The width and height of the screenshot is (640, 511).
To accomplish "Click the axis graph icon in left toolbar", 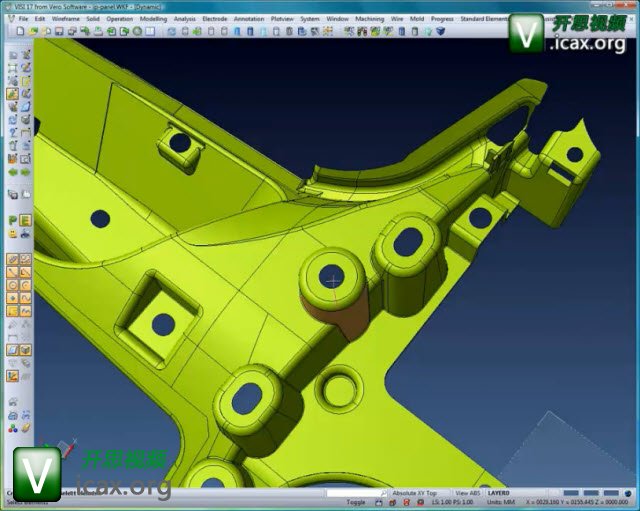I will (13, 376).
